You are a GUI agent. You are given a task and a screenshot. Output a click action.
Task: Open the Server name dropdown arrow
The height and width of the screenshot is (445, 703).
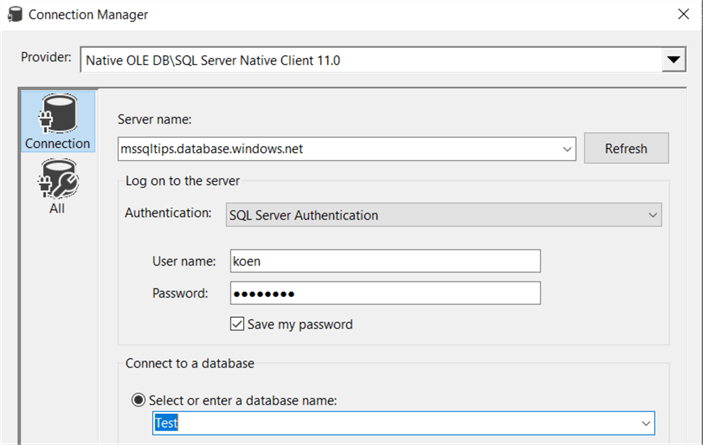click(567, 149)
